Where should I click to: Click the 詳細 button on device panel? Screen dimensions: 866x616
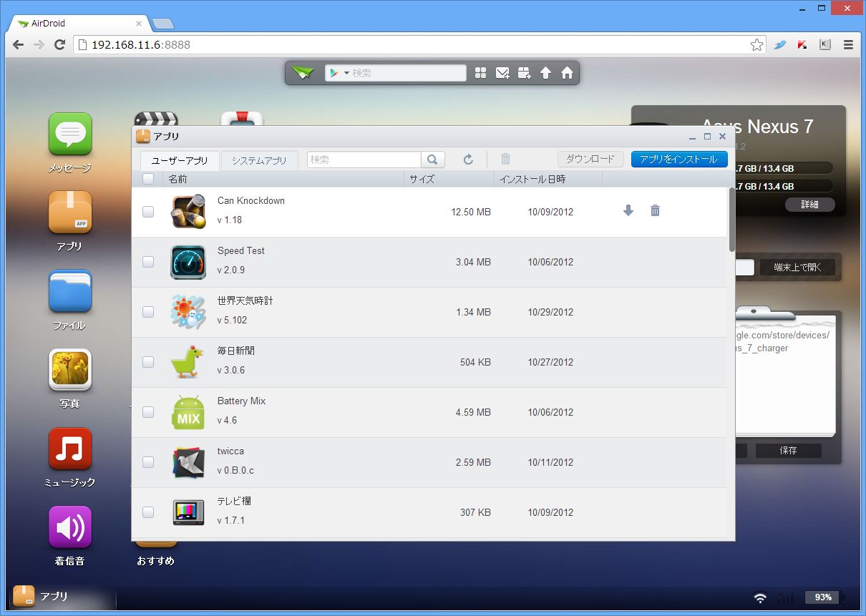click(x=809, y=205)
